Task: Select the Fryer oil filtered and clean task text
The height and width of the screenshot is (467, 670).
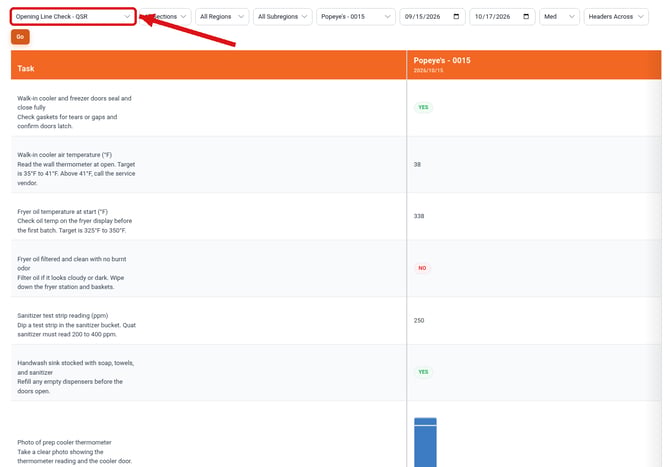Action: pos(71,273)
